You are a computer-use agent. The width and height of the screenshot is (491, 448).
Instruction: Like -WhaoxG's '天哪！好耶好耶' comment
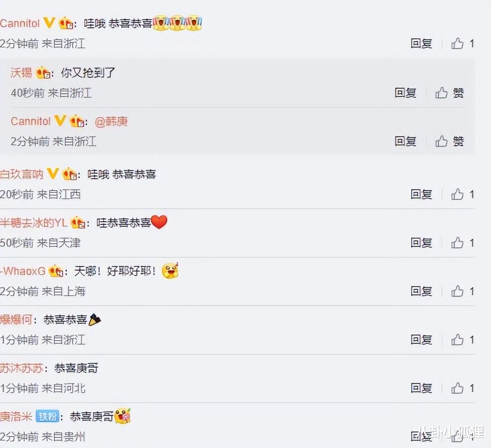(457, 292)
